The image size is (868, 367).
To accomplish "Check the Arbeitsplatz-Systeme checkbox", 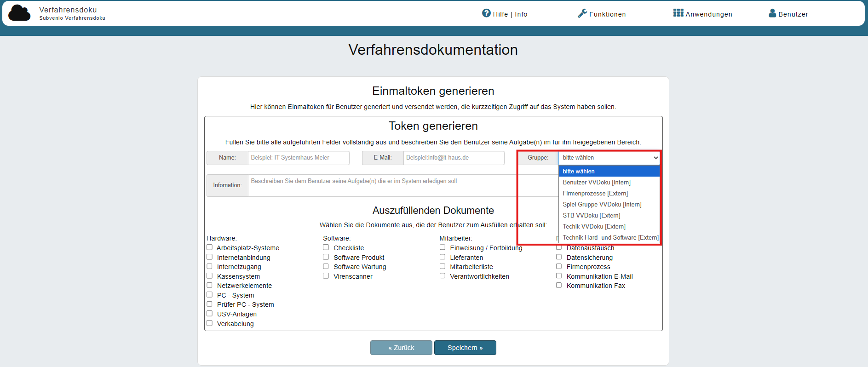I will coord(210,247).
